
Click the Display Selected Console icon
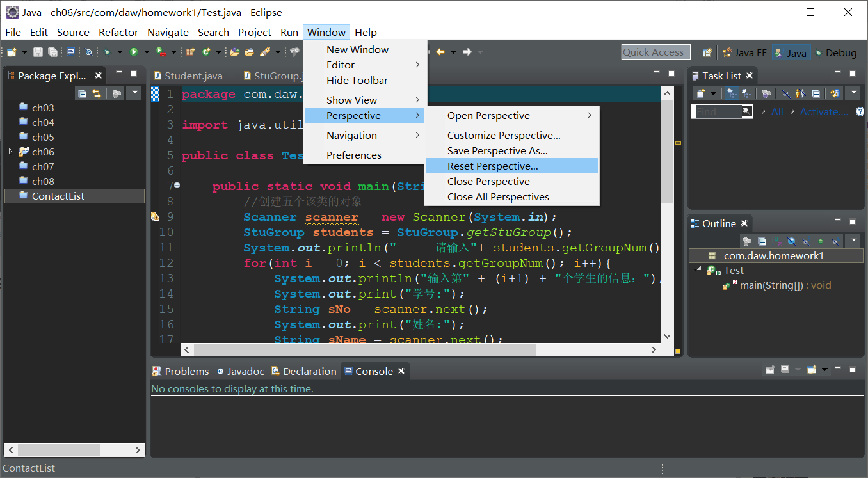point(785,370)
